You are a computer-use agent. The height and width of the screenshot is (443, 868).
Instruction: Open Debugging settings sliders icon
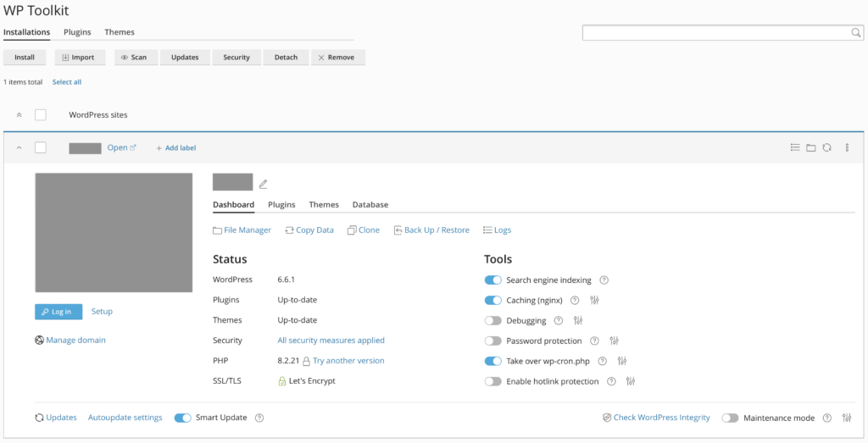[x=578, y=320]
